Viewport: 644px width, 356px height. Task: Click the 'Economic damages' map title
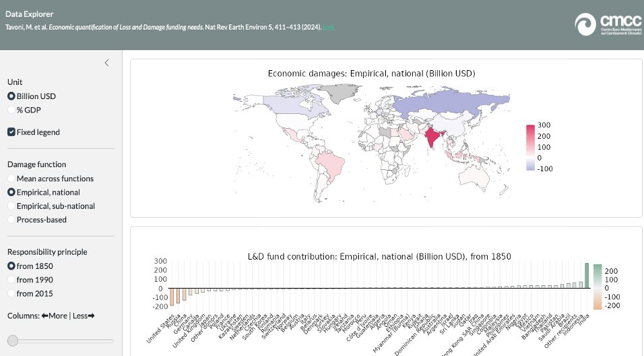point(372,73)
